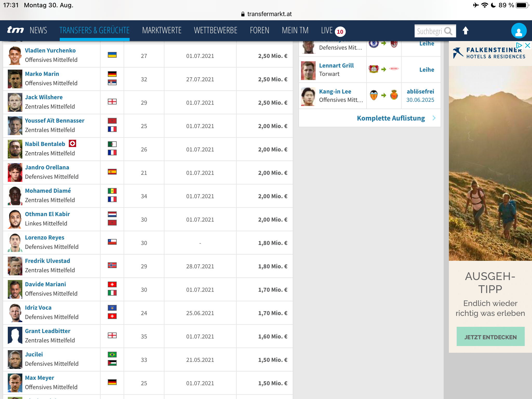Viewport: 532px width, 399px height.
Task: Open TRANSFERS & GERÜCHTE tab
Action: point(95,30)
